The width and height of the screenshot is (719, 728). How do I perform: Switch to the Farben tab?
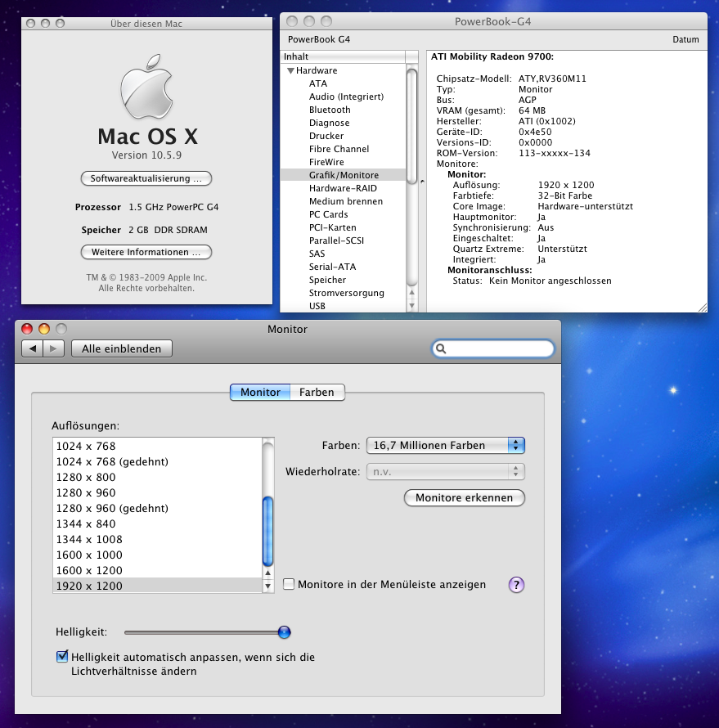coord(317,393)
